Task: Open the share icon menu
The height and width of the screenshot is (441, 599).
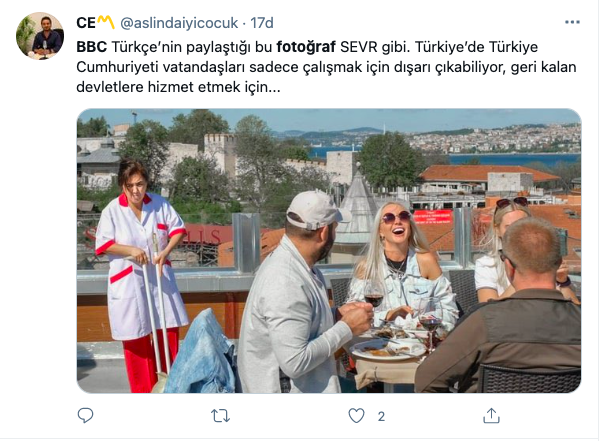Action: tap(491, 415)
